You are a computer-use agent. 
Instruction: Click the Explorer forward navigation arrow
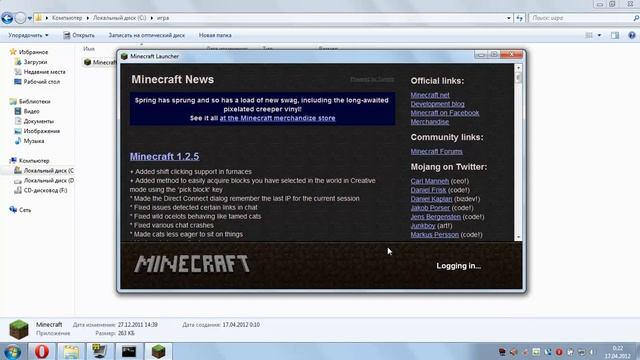pos(20,18)
